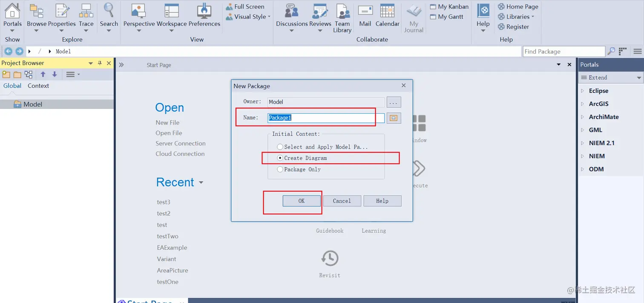Screen dimensions: 644x303
Task: Click the Open File link
Action: click(x=169, y=133)
